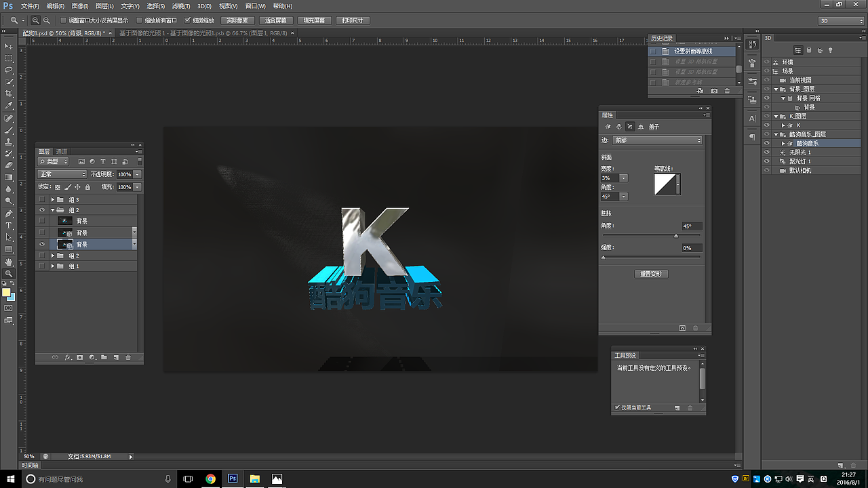Click the inflate angle slider handle
Screen dimensions: 868x488
pyautogui.click(x=676, y=236)
